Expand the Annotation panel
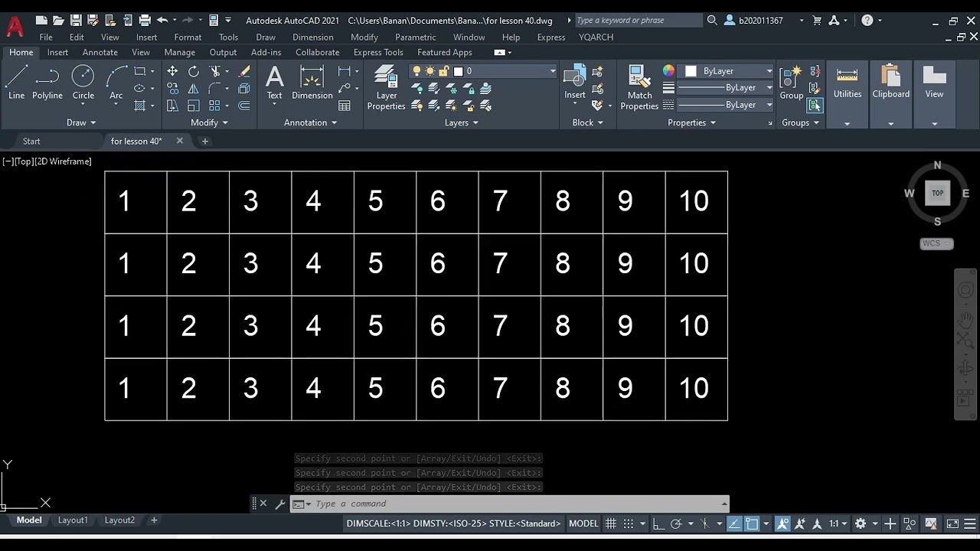The image size is (980, 551). [x=311, y=122]
